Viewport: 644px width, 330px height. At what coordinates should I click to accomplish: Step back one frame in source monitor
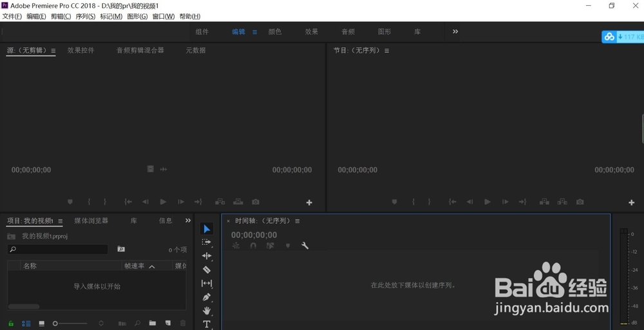click(146, 202)
